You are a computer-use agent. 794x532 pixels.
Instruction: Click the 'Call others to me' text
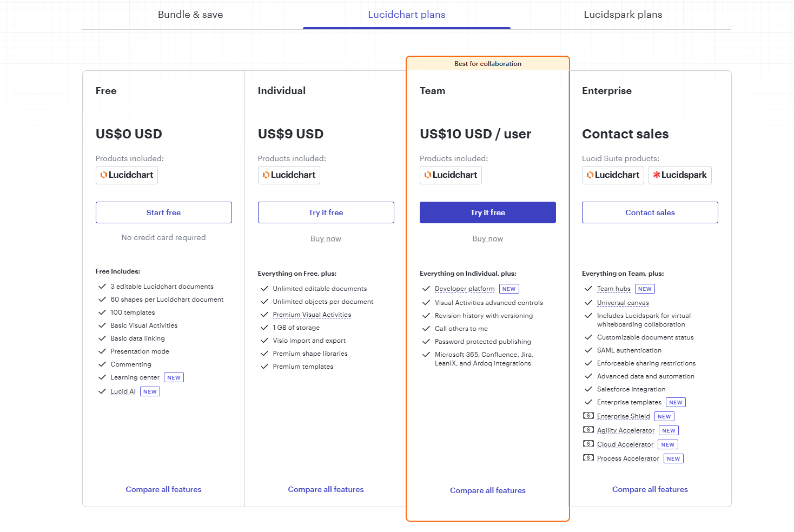[461, 329]
